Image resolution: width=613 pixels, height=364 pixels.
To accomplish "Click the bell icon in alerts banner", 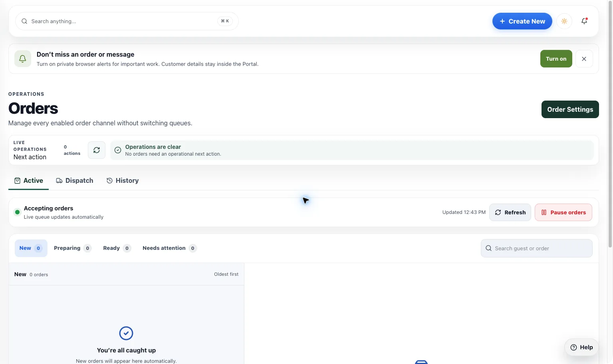I will pos(23,59).
